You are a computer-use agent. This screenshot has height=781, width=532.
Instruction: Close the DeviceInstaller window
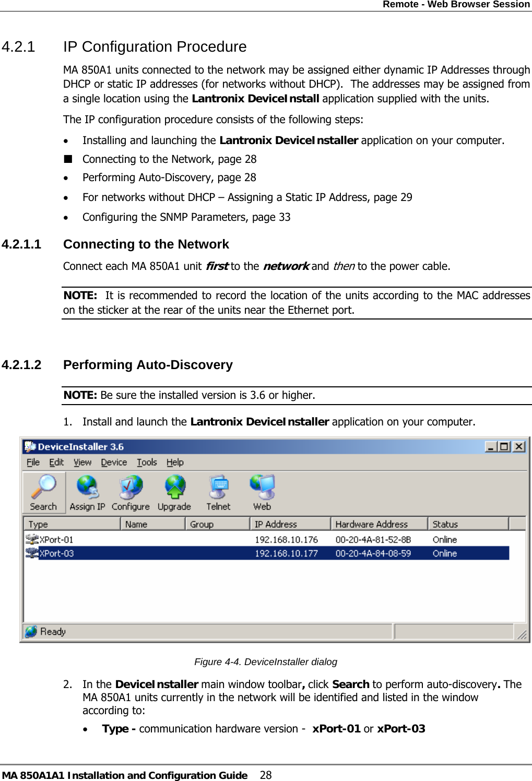click(x=518, y=446)
